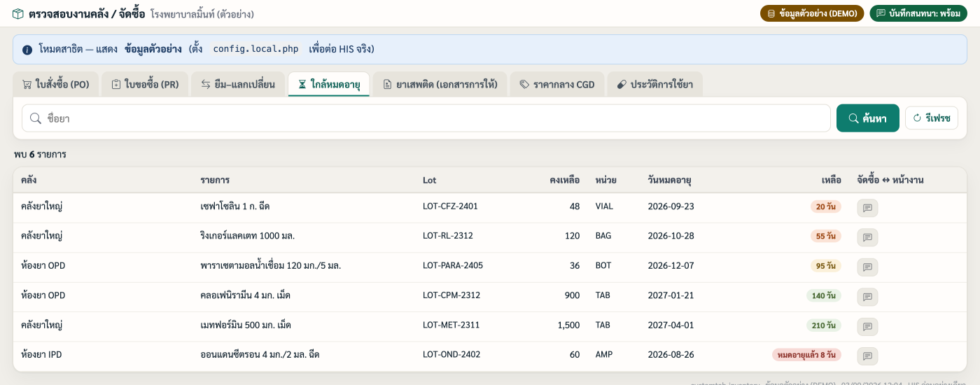Click the ข้อมูลตัวอย่าง (DEMO) badge
Viewport: 980px width, 385px height.
click(x=812, y=13)
